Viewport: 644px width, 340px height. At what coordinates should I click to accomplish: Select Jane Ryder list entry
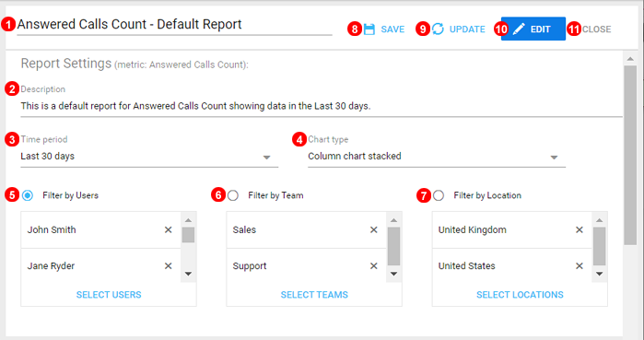pyautogui.click(x=100, y=266)
